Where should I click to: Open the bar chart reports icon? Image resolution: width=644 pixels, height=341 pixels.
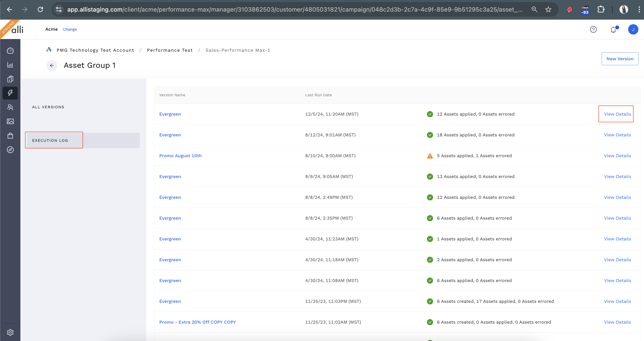tap(10, 65)
